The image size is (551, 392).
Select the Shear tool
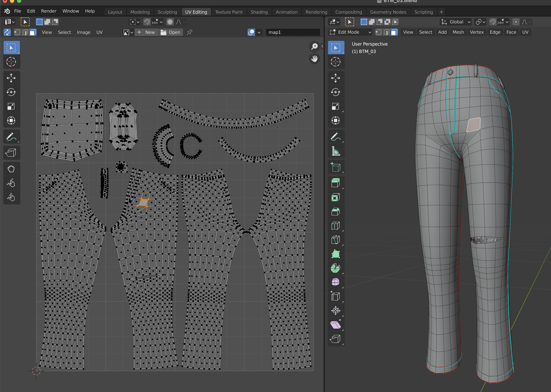tap(336, 325)
